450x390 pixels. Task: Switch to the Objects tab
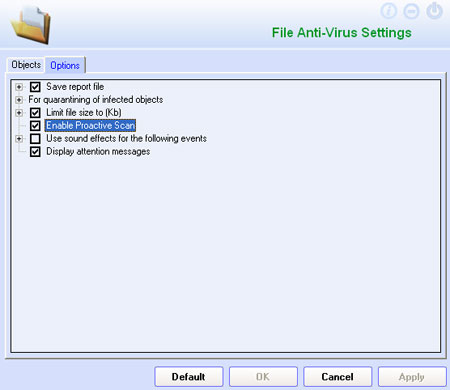[x=26, y=65]
